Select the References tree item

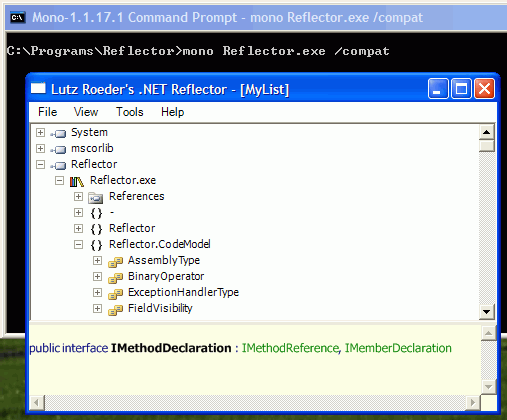137,196
